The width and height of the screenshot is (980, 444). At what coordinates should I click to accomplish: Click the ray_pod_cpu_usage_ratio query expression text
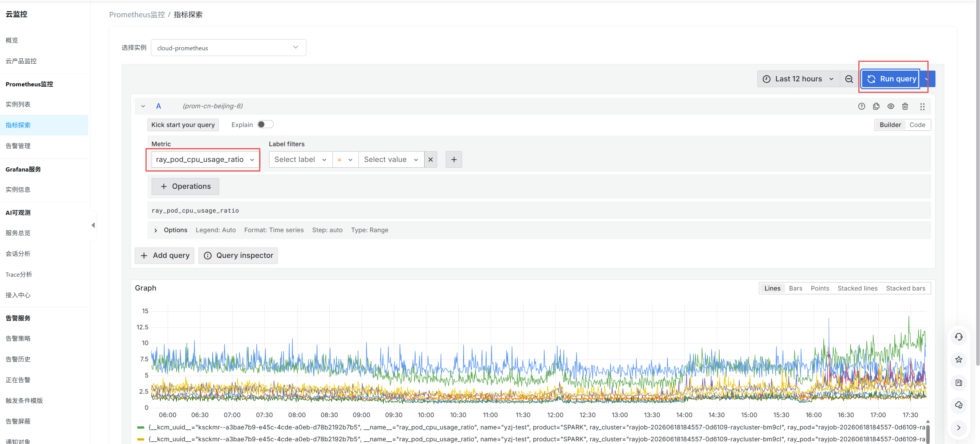(195, 211)
